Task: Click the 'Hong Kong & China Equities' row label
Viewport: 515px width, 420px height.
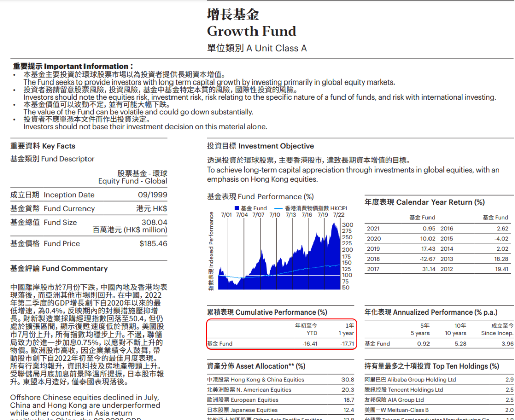Action: tap(268, 380)
